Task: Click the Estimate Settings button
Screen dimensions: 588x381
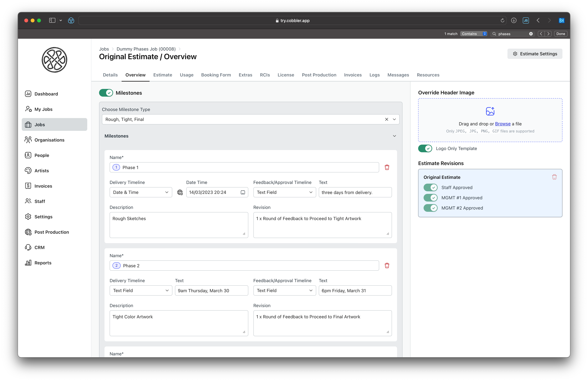Action: pos(535,54)
